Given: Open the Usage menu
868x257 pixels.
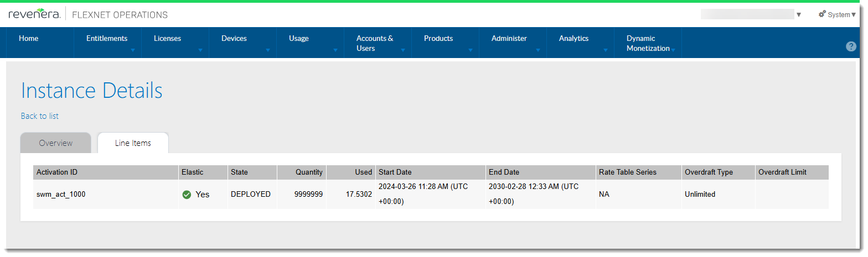Looking at the screenshot, I should click(x=299, y=39).
